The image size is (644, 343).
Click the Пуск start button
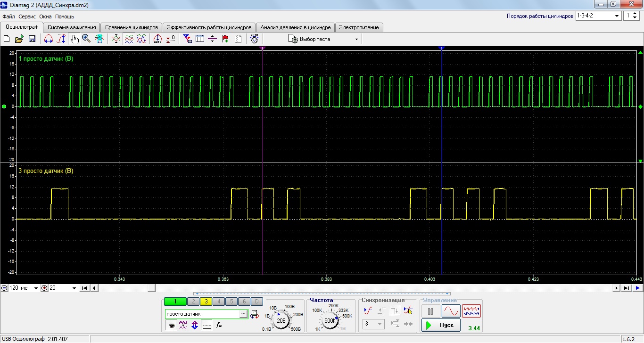[x=441, y=325]
